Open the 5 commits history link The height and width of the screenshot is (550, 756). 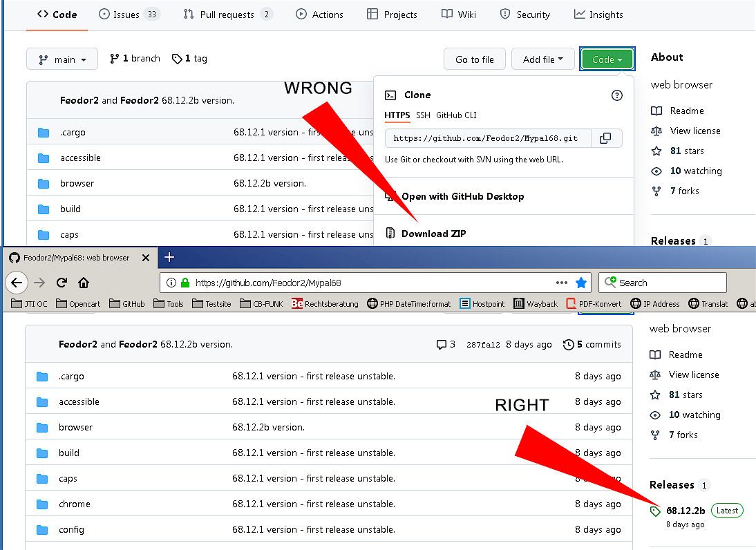592,344
